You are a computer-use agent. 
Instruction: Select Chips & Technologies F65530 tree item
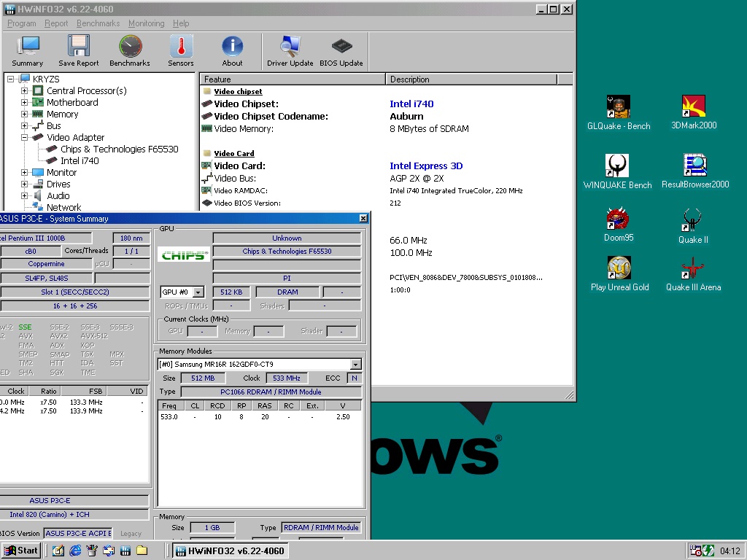coord(119,149)
